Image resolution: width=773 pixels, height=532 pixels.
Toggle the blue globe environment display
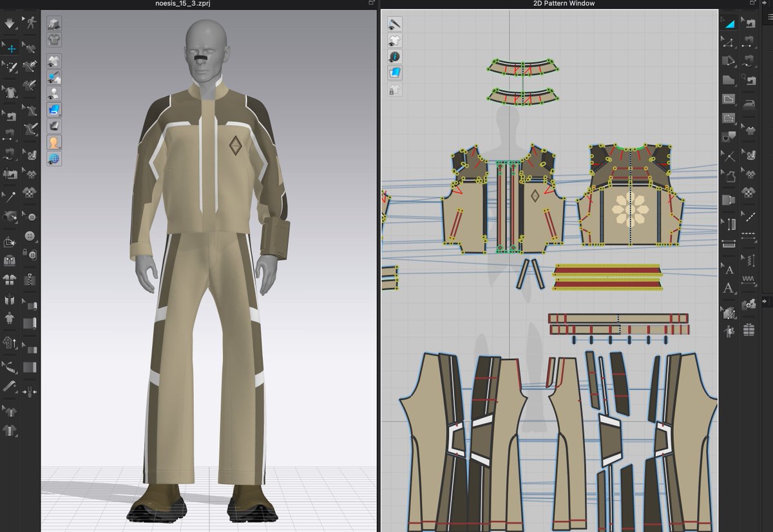[x=54, y=158]
